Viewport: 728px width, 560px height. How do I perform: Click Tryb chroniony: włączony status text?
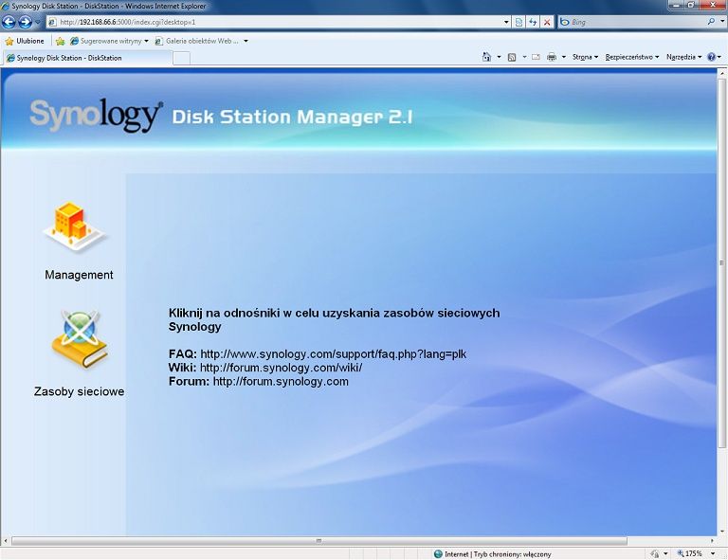point(512,554)
